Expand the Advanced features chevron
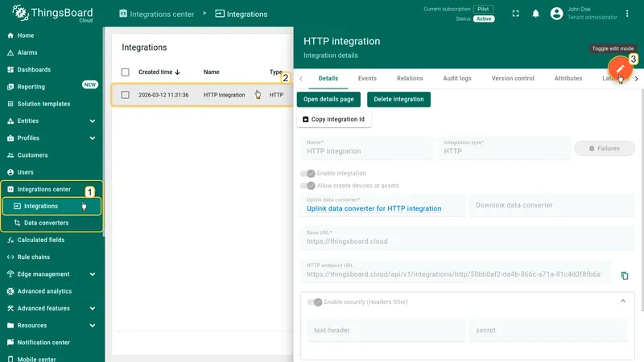 (93, 308)
